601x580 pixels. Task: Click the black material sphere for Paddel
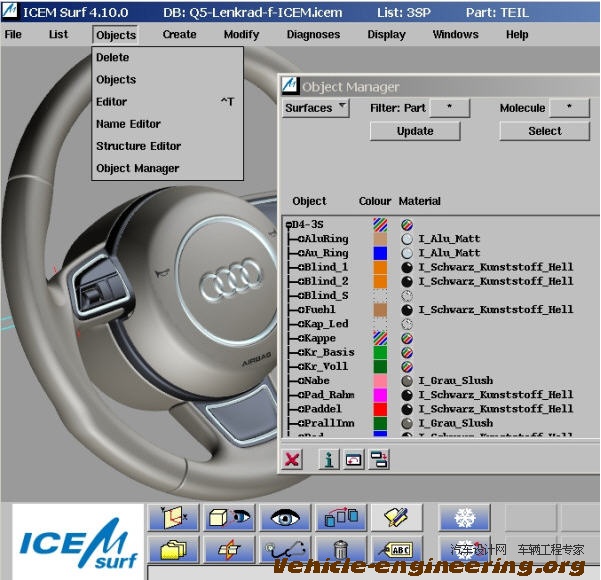407,409
